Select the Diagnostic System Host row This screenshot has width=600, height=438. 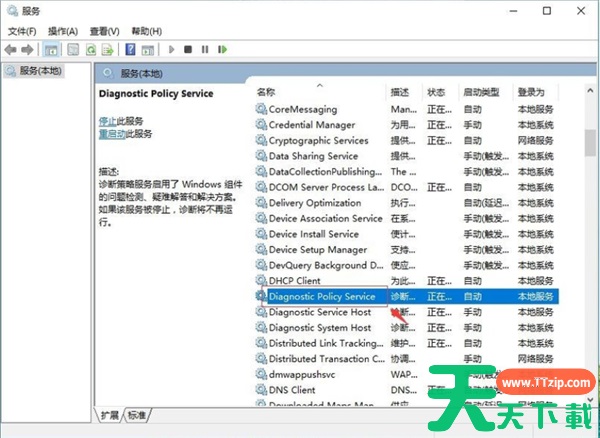407,328
